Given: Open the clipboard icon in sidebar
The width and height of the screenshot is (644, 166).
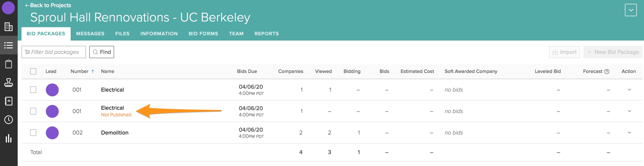Looking at the screenshot, I should pos(9,64).
